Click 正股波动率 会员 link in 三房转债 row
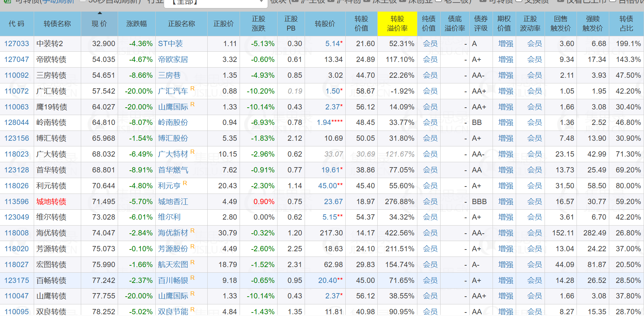 534,75
